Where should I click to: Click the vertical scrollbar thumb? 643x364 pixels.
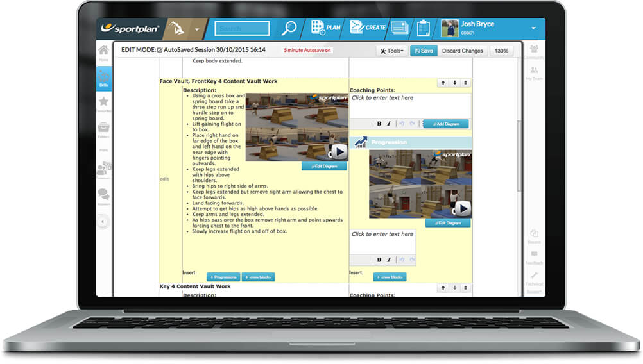519,156
